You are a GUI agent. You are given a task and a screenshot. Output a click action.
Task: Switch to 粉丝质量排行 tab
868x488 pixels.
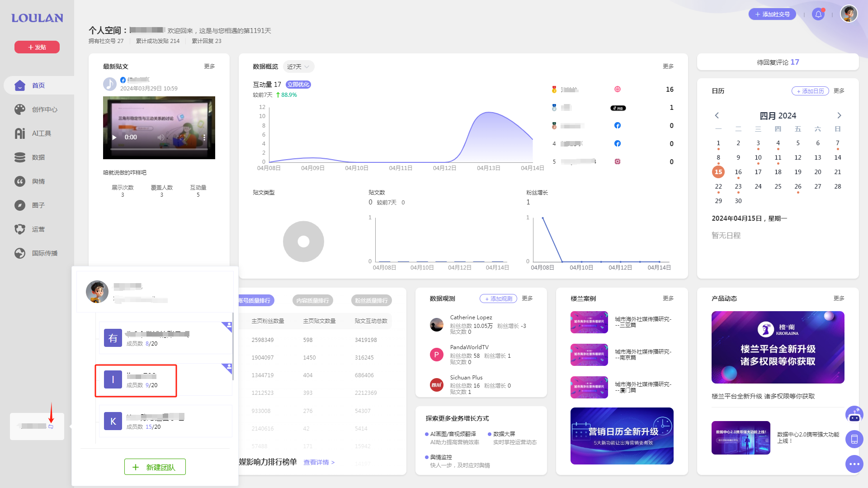coord(371,300)
